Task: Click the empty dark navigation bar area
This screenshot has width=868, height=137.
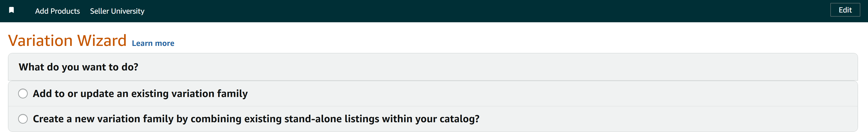Action: pyautogui.click(x=472, y=11)
